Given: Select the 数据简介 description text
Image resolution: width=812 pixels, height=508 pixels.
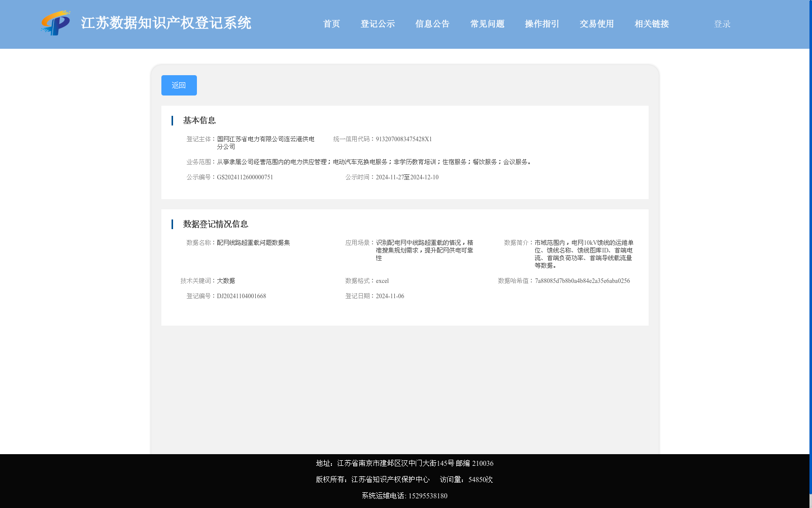Looking at the screenshot, I should pyautogui.click(x=584, y=254).
